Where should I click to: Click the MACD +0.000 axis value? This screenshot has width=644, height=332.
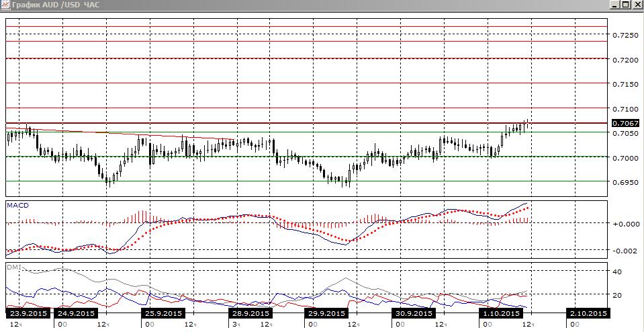pyautogui.click(x=625, y=224)
